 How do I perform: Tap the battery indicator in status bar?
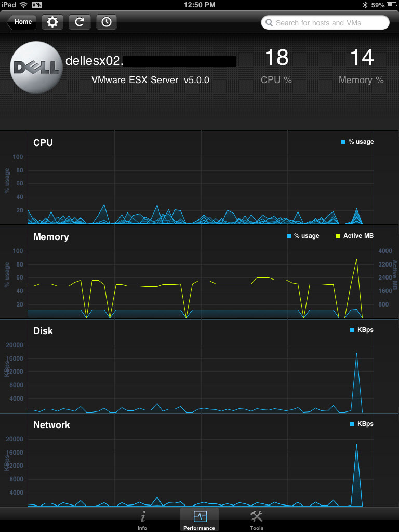(x=390, y=5)
